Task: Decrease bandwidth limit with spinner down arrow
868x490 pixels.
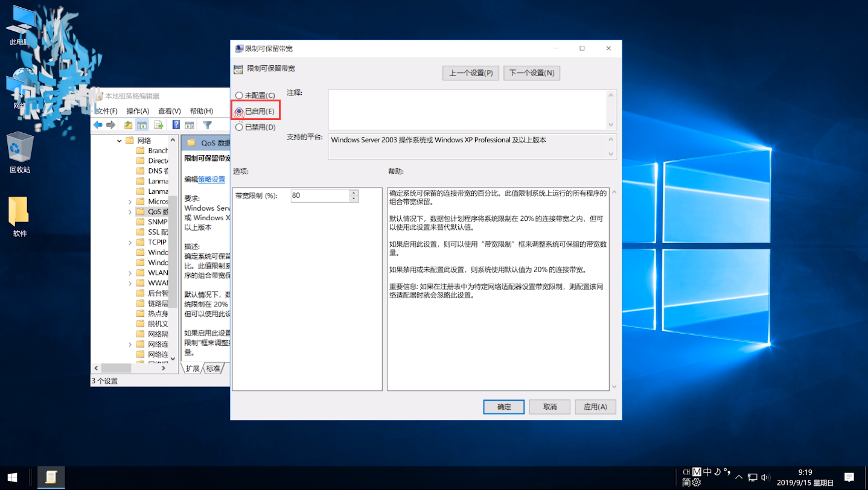Action: pos(354,199)
